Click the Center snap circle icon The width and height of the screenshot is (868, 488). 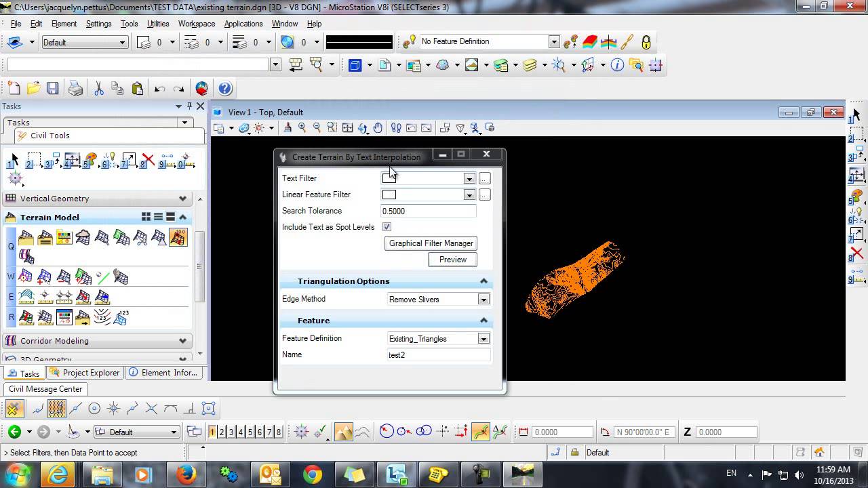(x=94, y=408)
